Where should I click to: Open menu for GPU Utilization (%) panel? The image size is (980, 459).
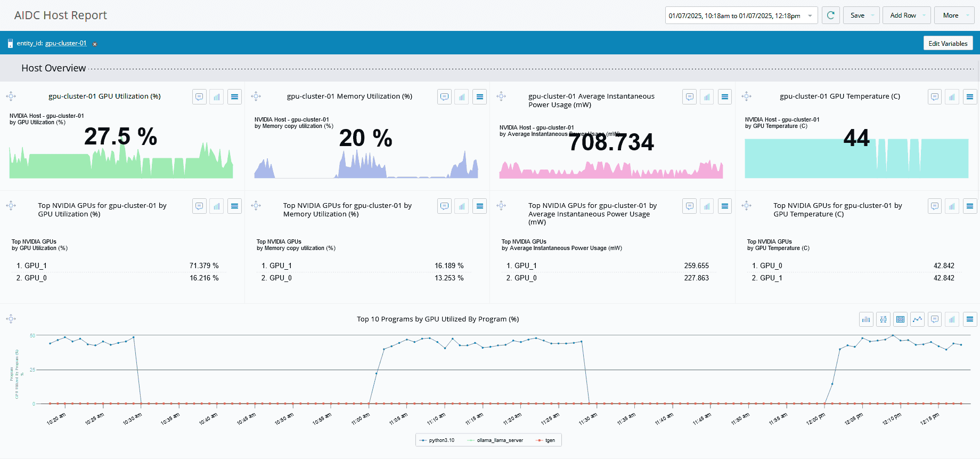click(x=234, y=96)
